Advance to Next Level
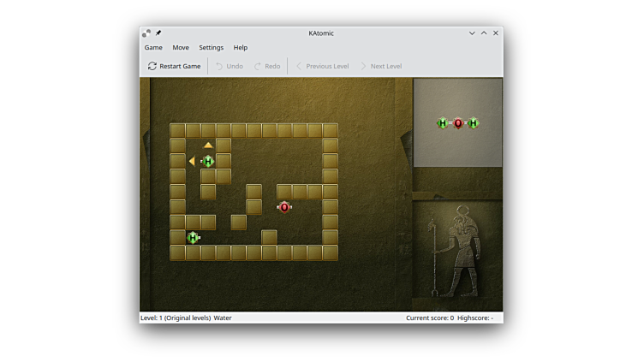644x362 pixels. [x=380, y=66]
